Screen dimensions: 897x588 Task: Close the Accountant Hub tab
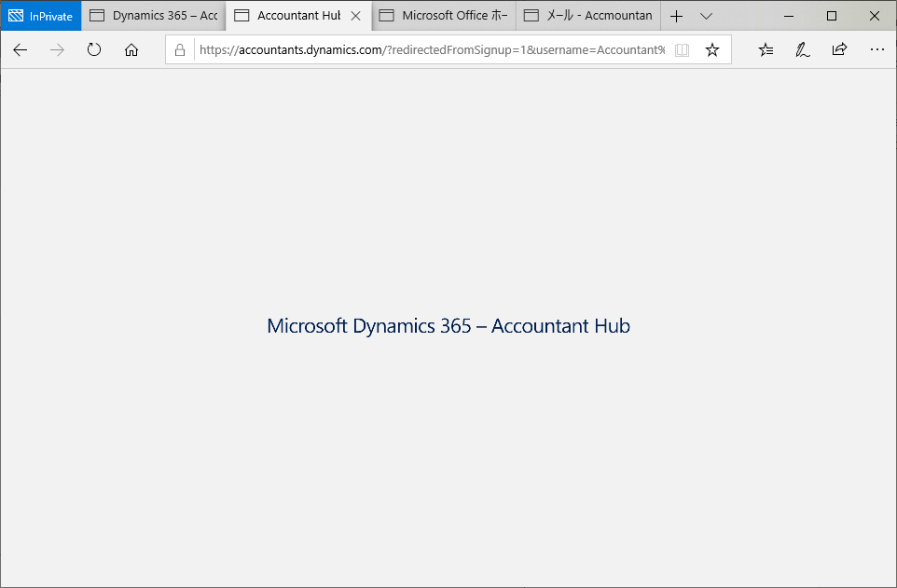point(356,16)
